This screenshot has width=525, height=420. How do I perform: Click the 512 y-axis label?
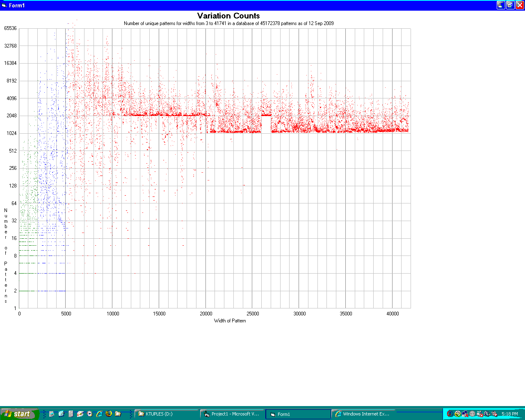tap(13, 151)
